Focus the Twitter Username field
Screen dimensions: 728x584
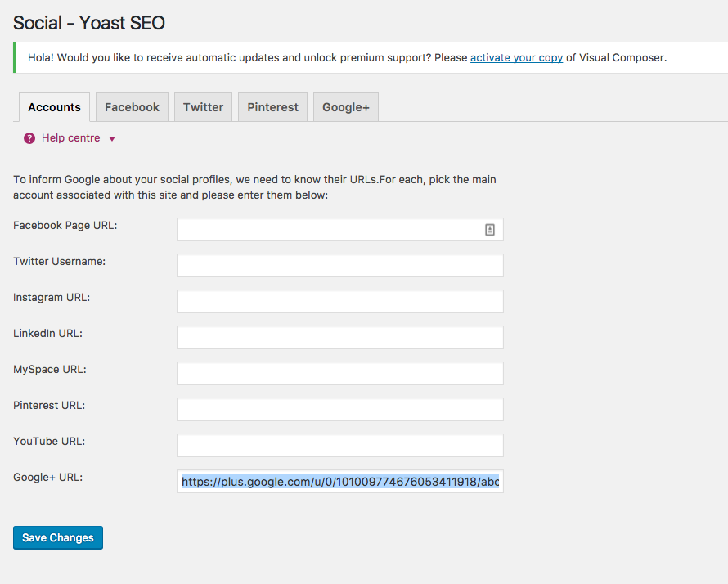click(340, 266)
